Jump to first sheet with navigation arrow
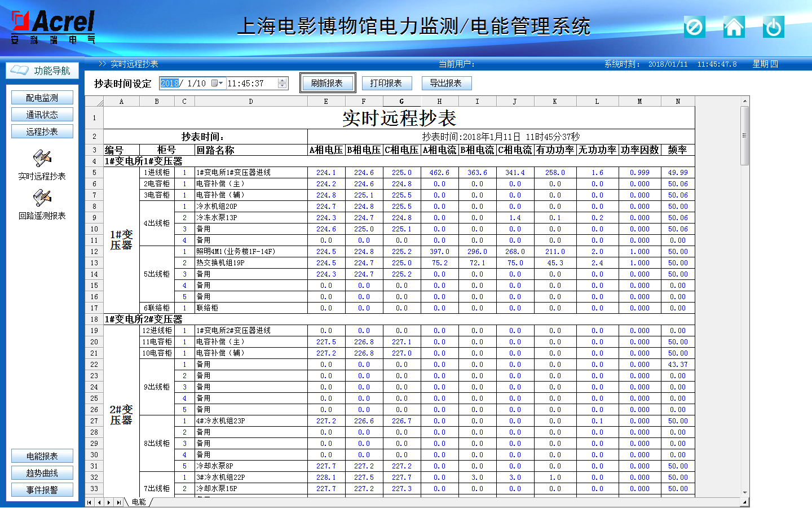The image size is (812, 508). (90, 502)
